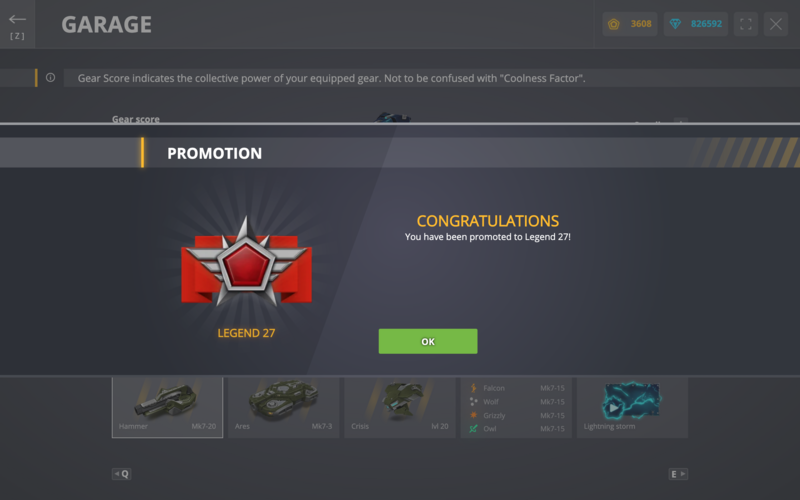Open the diamond currency 826592 icon
Viewport: 800px width, 500px height.
[675, 24]
